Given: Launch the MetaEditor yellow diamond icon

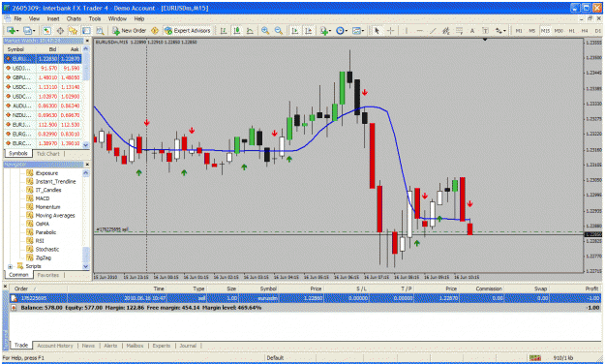Looking at the screenshot, I should (155, 30).
